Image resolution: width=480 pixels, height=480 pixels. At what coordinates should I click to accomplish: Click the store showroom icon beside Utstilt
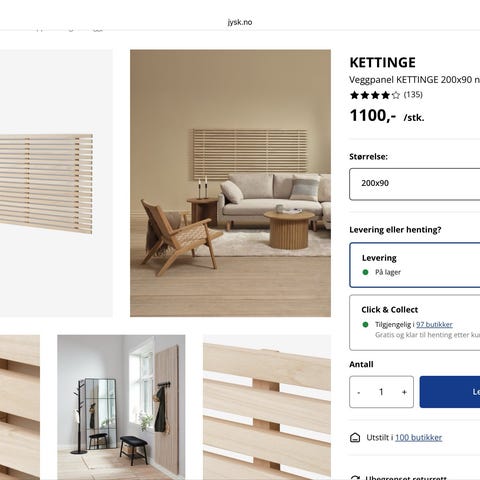point(355,438)
